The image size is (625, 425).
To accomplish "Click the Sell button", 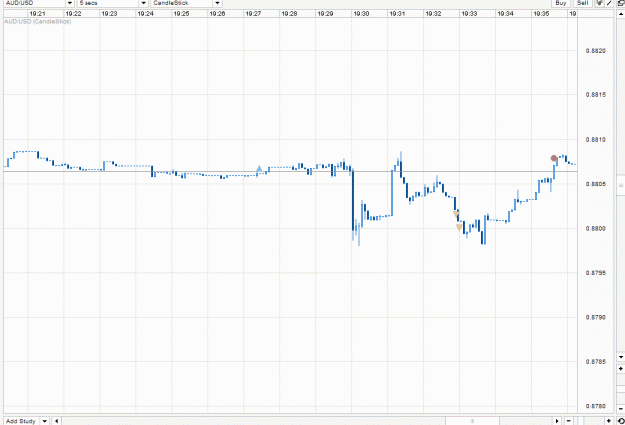I will click(582, 3).
